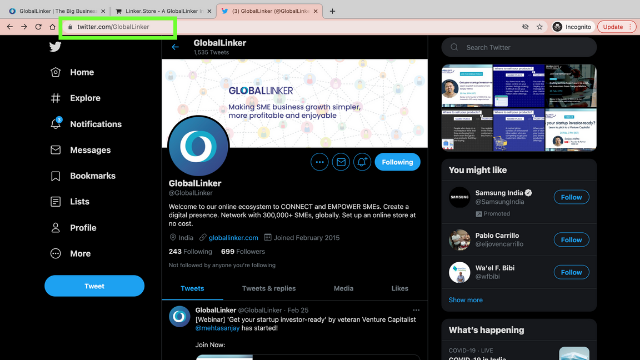Image resolution: width=640 pixels, height=360 pixels.
Task: Click the eye-off tracking icon in address bar
Action: click(525, 27)
